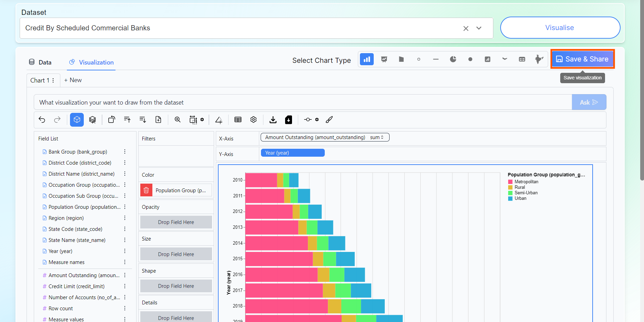Open the sum aggregation dropdown on X-Axis
The height and width of the screenshot is (322, 644).
coord(377,137)
